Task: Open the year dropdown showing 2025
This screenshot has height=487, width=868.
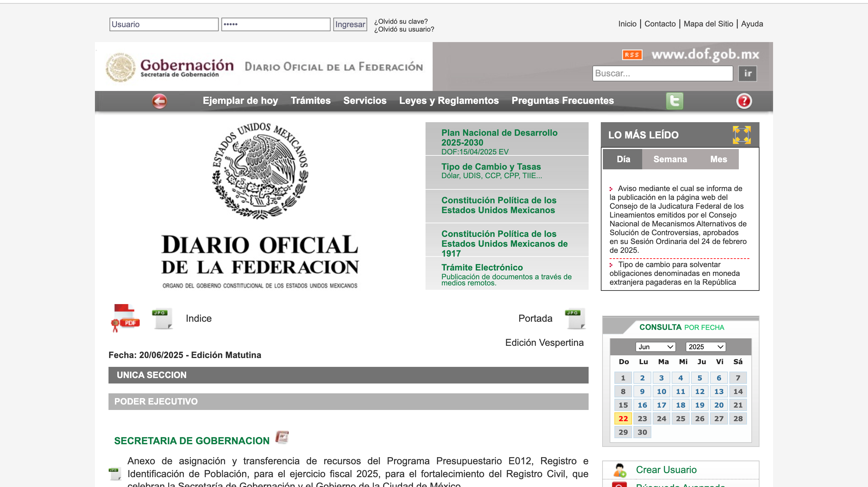Action: coord(706,347)
